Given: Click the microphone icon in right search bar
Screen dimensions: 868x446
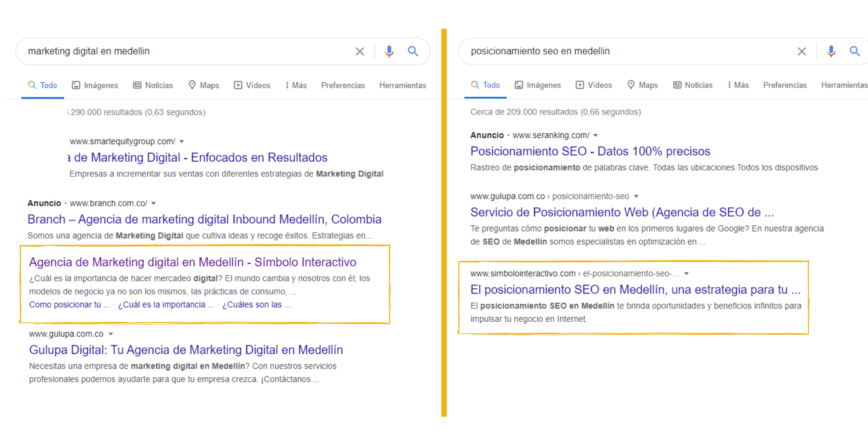Looking at the screenshot, I should pos(831,51).
